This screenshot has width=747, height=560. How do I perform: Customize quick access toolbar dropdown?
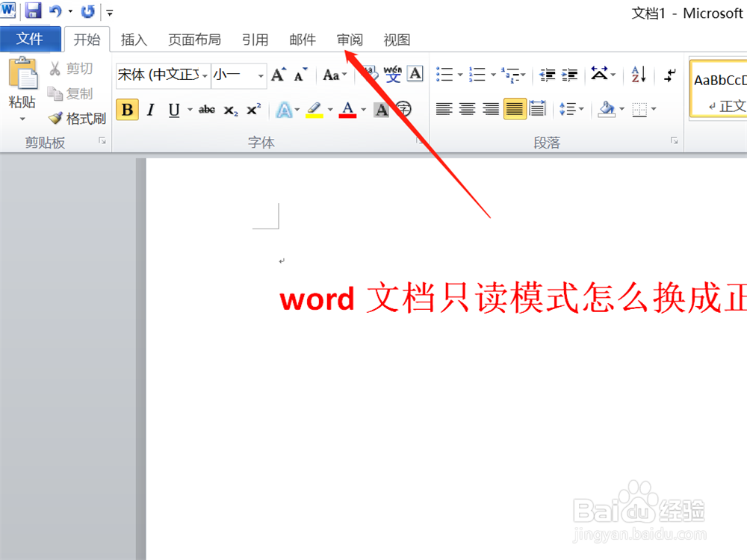(x=110, y=13)
